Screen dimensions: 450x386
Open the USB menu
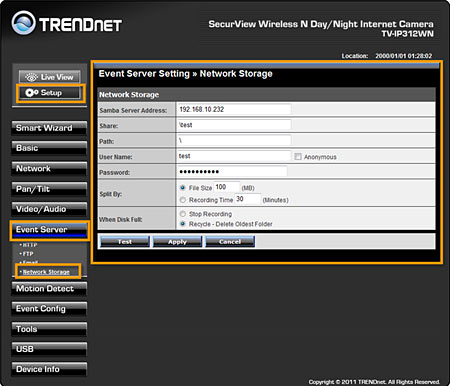click(x=49, y=349)
